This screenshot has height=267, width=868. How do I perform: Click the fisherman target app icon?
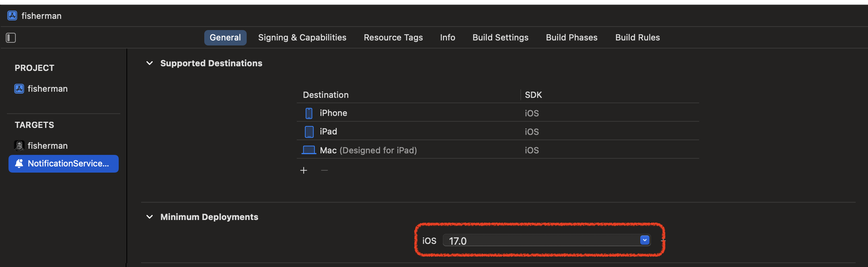pyautogui.click(x=19, y=145)
